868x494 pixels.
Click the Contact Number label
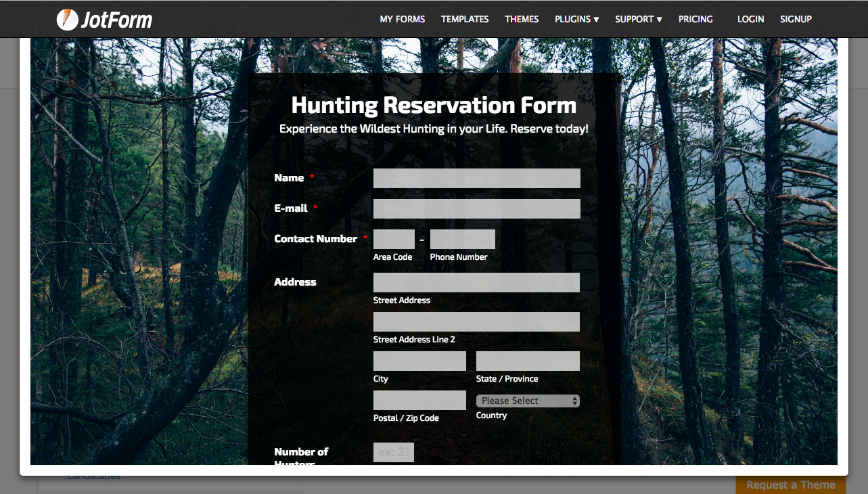coord(316,239)
